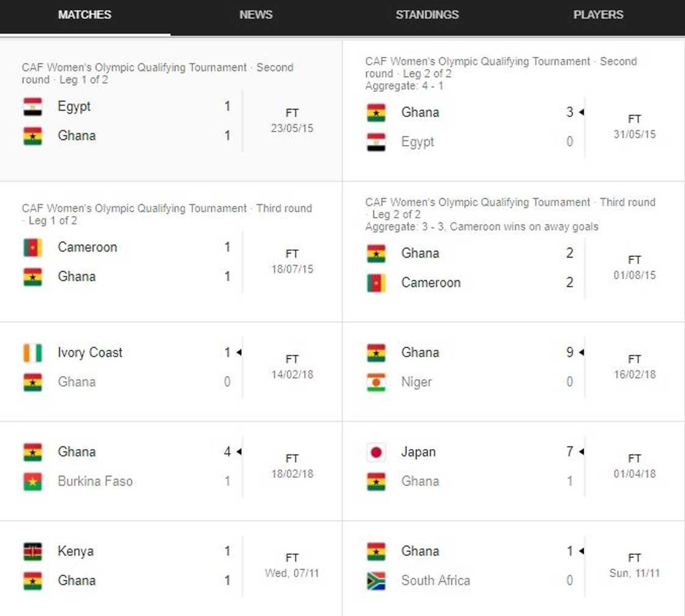Click the FT label on the Cameroon vs Ghana match

pos(292,253)
